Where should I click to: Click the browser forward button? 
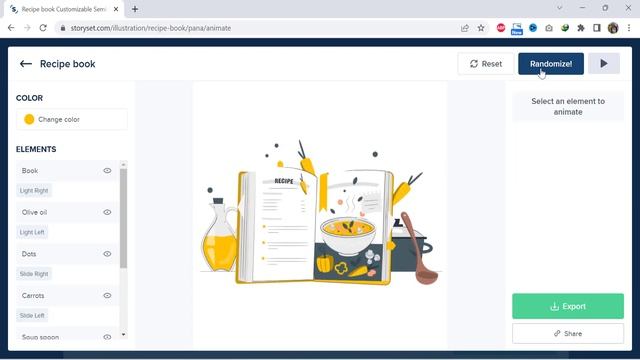point(27,28)
